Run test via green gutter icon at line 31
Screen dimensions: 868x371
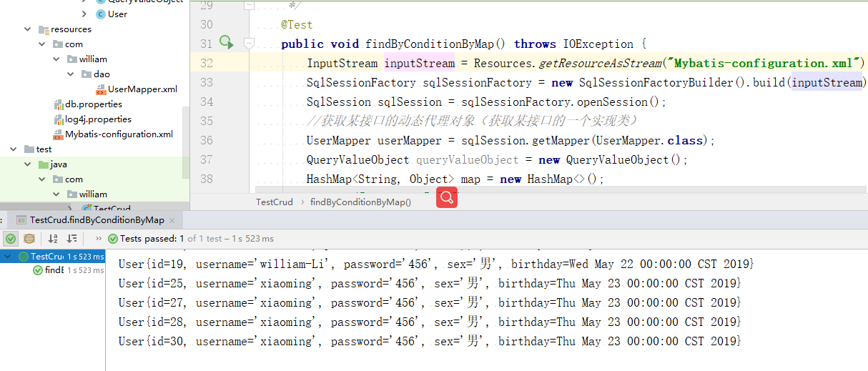226,43
